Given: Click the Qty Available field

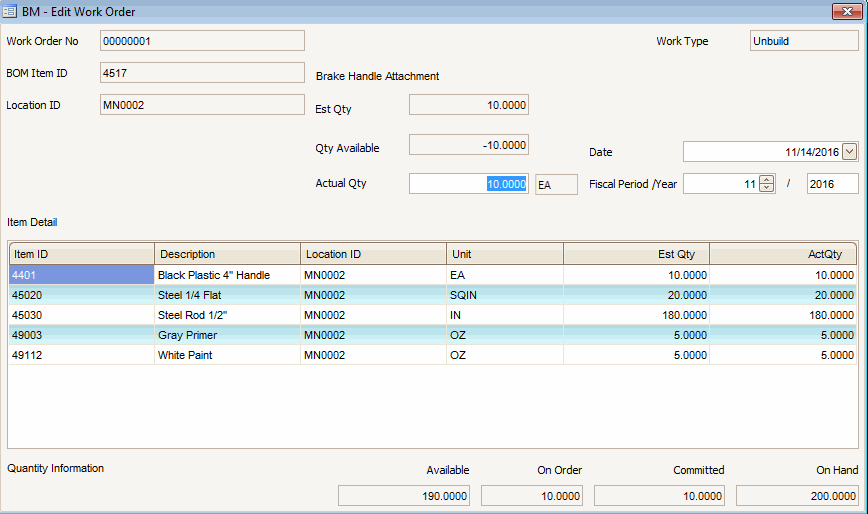Looking at the screenshot, I should point(469,145).
